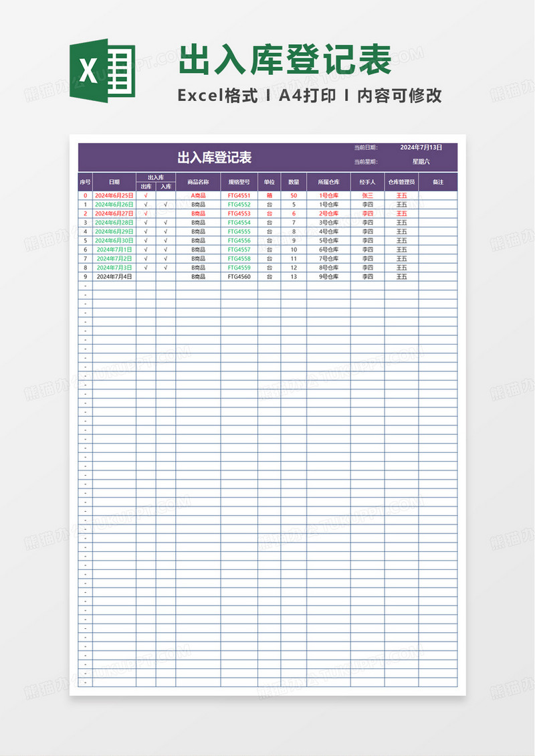Select the merged 出入库 header cell
This screenshot has width=535, height=756.
click(x=156, y=177)
